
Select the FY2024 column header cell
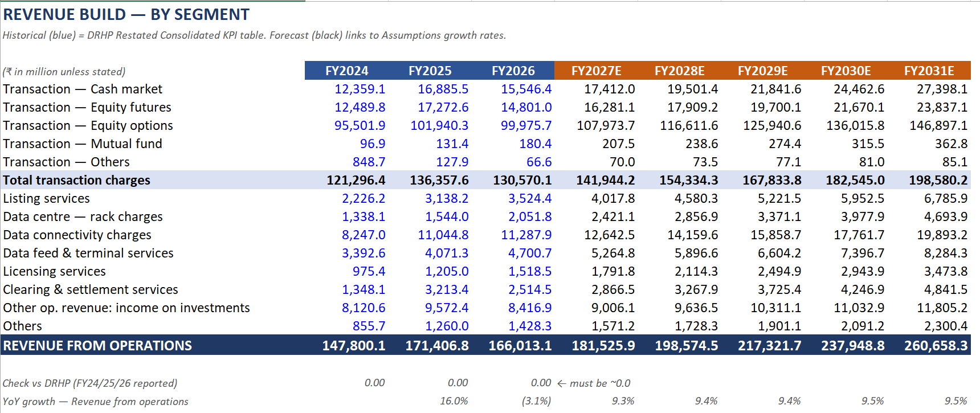(x=346, y=71)
